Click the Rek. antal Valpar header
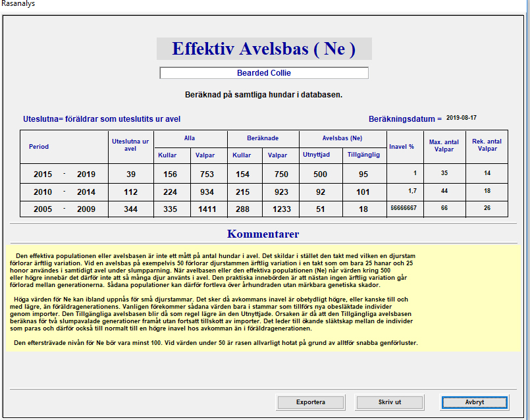The height and width of the screenshot is (420, 530). [x=487, y=145]
